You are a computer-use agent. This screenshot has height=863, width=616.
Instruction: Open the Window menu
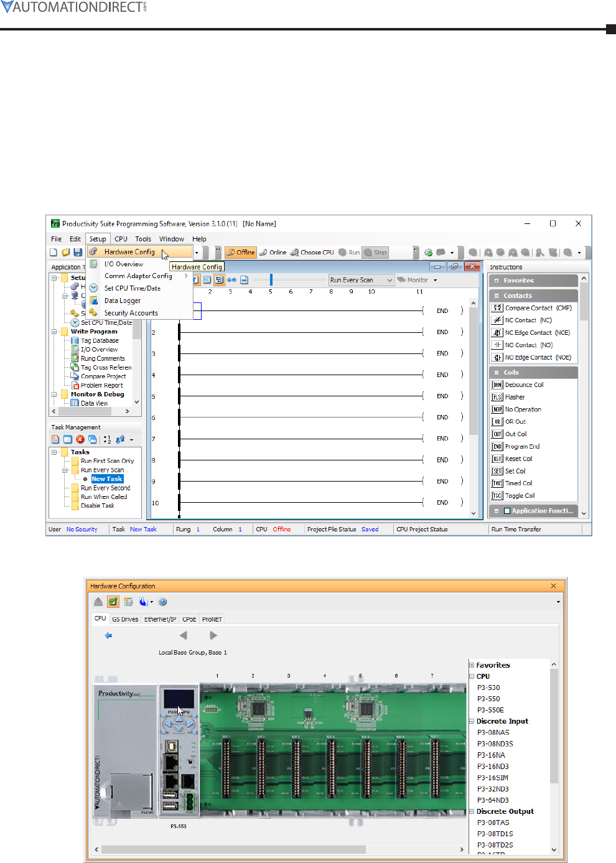(172, 239)
